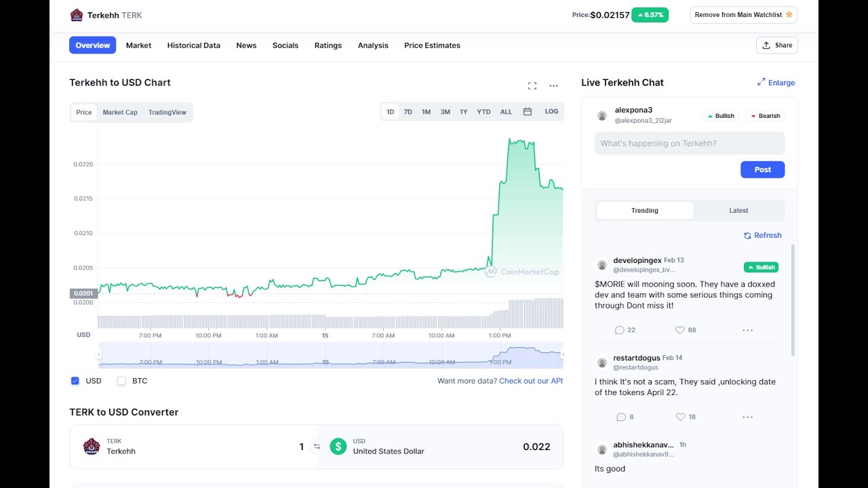Switch chart to TradingView

(167, 113)
